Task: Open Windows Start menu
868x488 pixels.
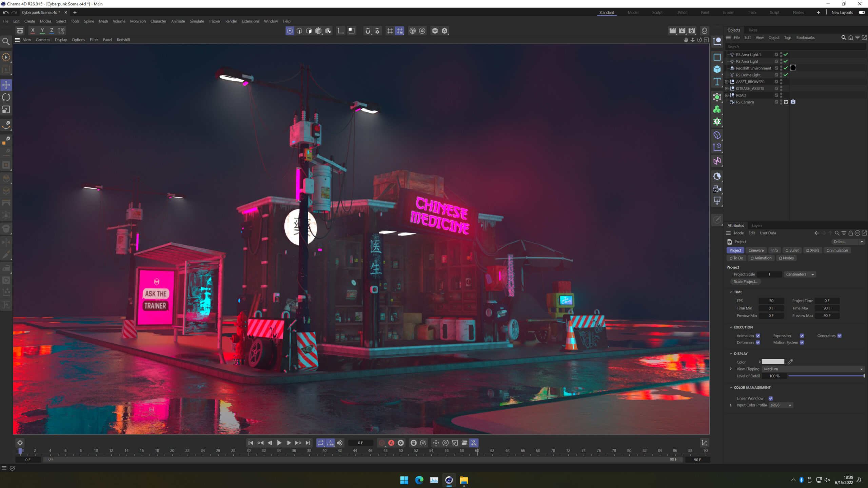Action: (404, 480)
